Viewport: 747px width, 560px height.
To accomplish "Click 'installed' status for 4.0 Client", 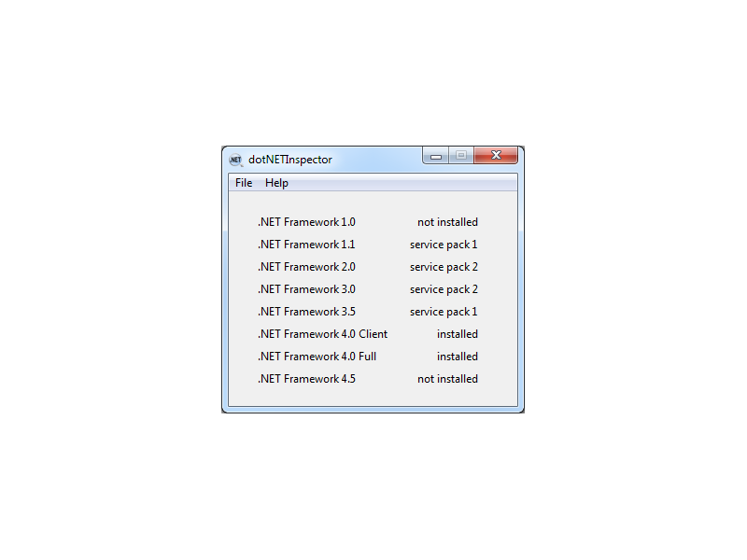I will 458,334.
